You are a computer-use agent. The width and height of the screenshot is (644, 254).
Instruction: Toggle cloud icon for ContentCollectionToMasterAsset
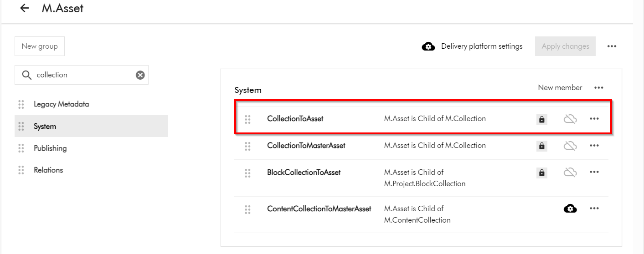click(x=570, y=208)
